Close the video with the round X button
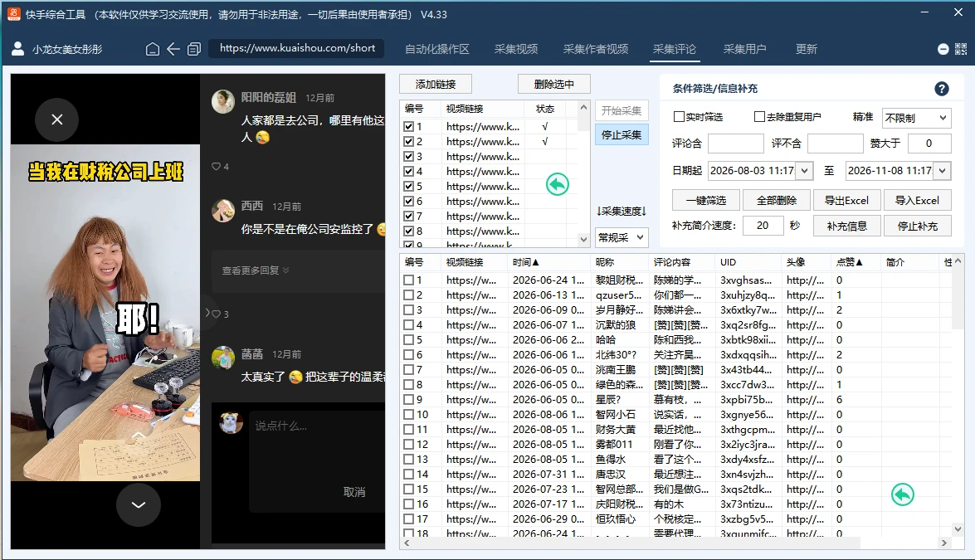This screenshot has width=975, height=560. click(56, 119)
